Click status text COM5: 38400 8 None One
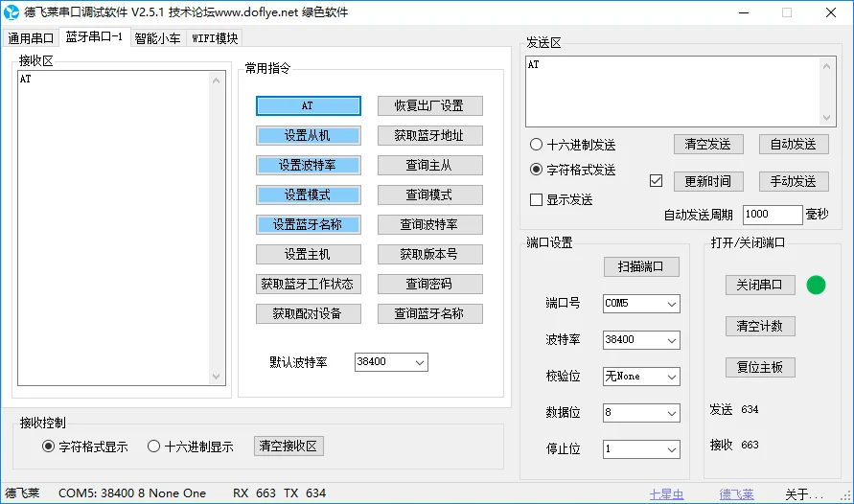854x504 pixels. pyautogui.click(x=132, y=493)
